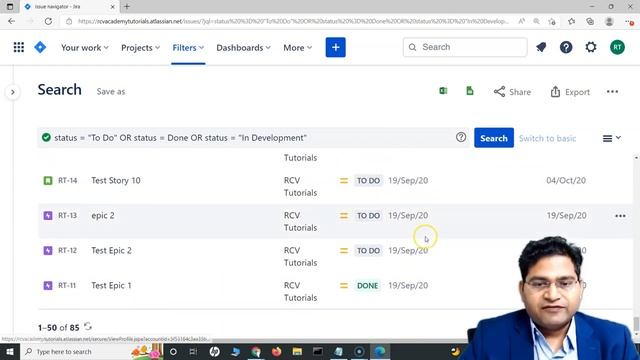Open issue key RT-12

click(67, 251)
